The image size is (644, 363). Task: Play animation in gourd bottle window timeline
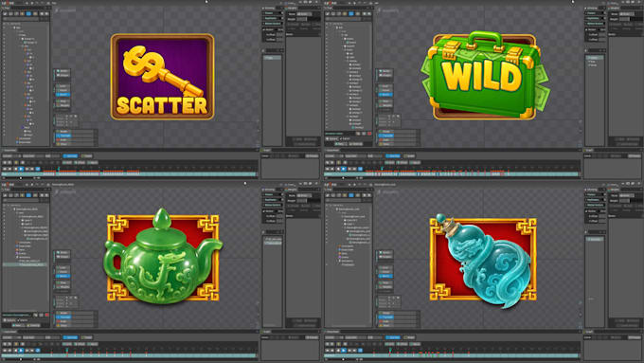344,351
